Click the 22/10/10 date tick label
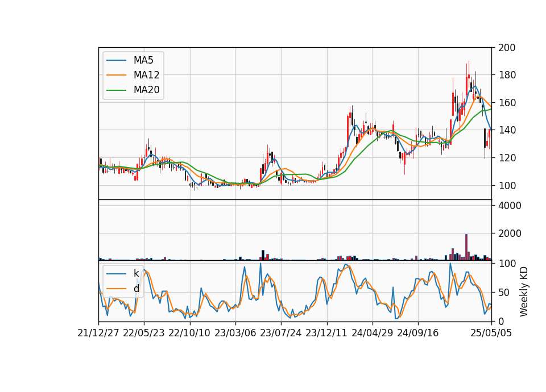This screenshot has height=392, width=546. tap(189, 333)
